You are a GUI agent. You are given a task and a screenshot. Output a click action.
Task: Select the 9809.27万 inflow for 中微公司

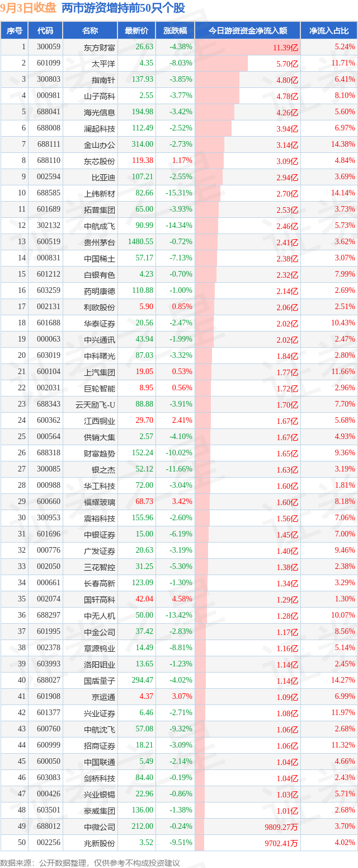click(281, 827)
